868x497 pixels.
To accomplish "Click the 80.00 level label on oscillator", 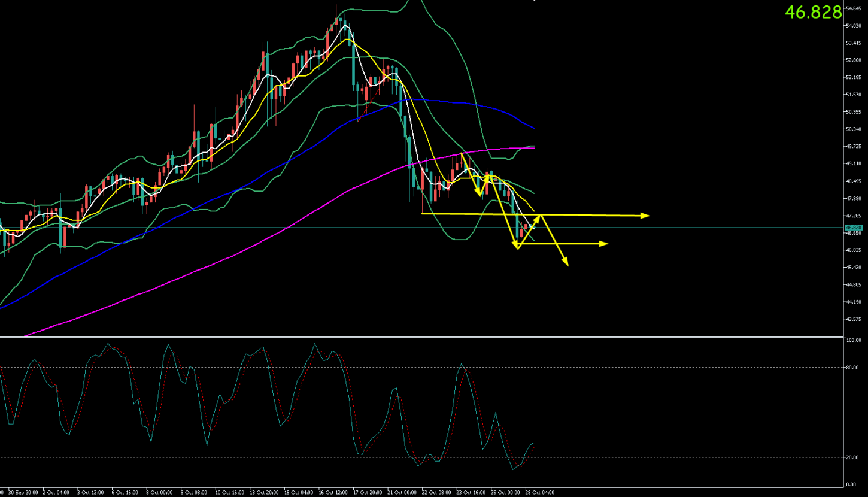I will 852,368.
